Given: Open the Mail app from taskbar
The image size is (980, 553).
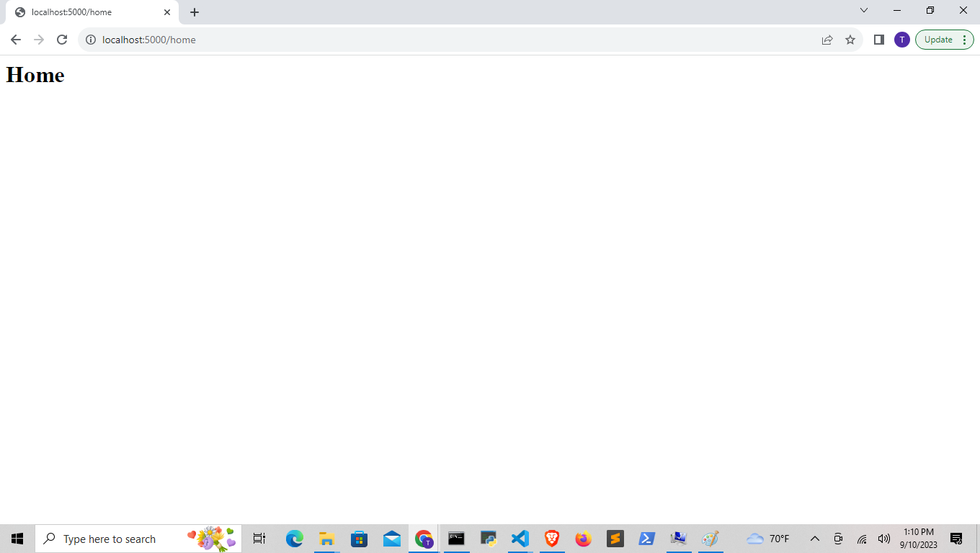Looking at the screenshot, I should pos(391,539).
